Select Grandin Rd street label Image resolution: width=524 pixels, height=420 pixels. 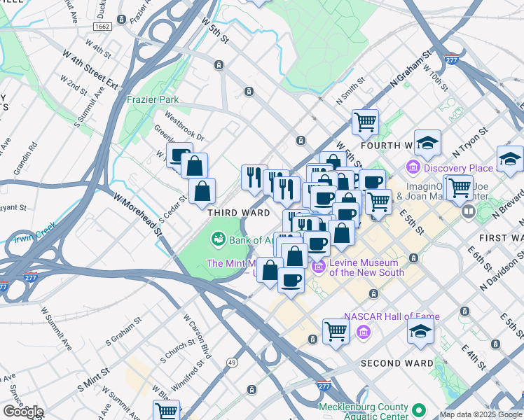pyautogui.click(x=25, y=158)
